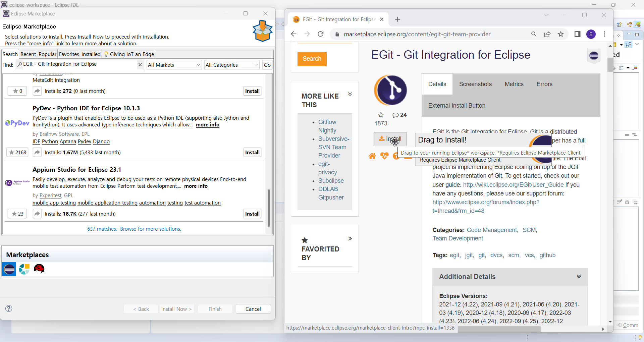Switch to the Installed tab
This screenshot has height=342, width=644.
click(x=91, y=54)
